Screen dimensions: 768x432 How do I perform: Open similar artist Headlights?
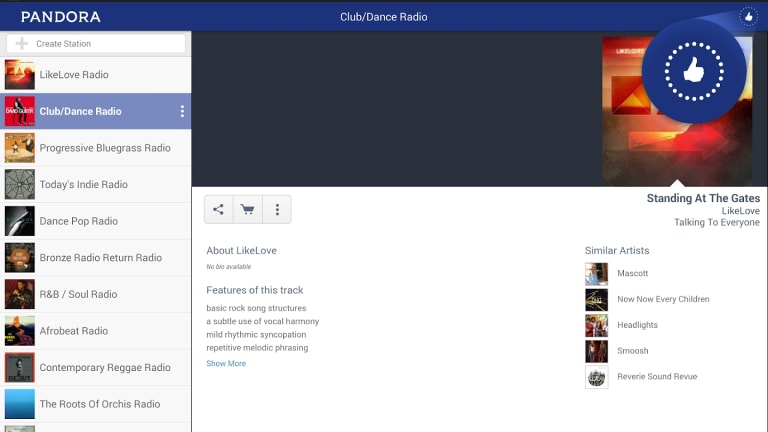tap(637, 325)
